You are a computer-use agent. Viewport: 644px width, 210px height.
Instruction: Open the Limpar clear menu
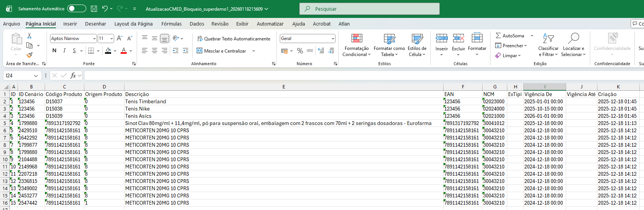click(x=508, y=55)
